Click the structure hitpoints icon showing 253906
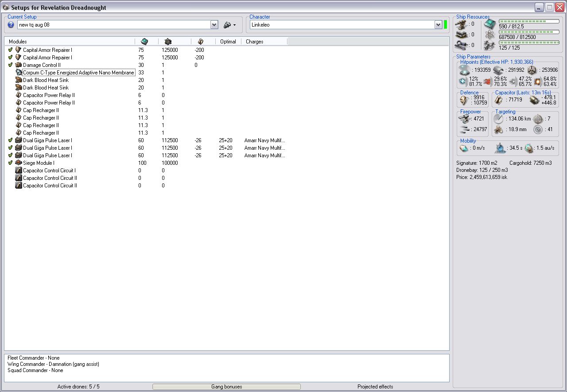Viewport: 567px width, 392px height. [532, 70]
